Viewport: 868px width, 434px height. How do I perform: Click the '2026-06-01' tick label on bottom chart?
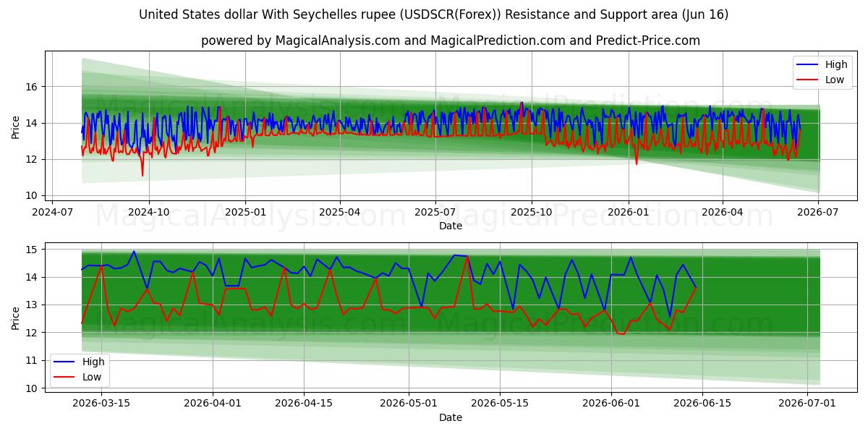point(612,405)
